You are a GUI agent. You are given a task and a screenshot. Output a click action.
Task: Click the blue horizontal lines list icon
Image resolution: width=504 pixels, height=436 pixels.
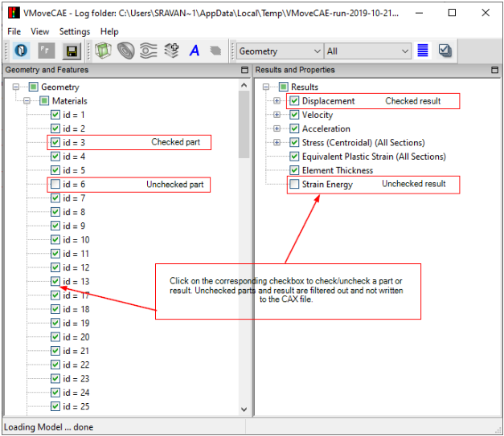tap(422, 51)
